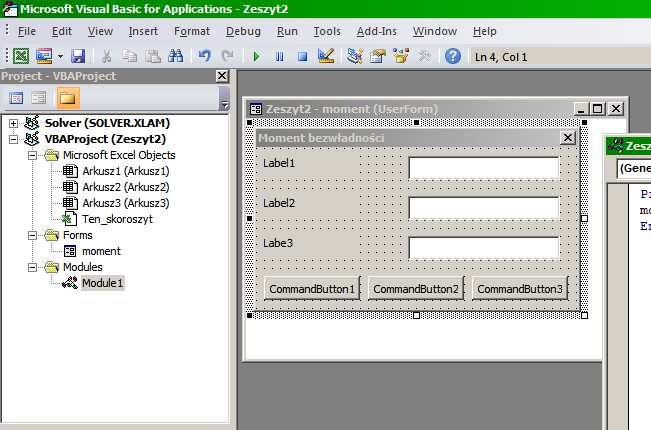
Task: Click the Toggle Folders icon in Project panel
Action: (68, 98)
